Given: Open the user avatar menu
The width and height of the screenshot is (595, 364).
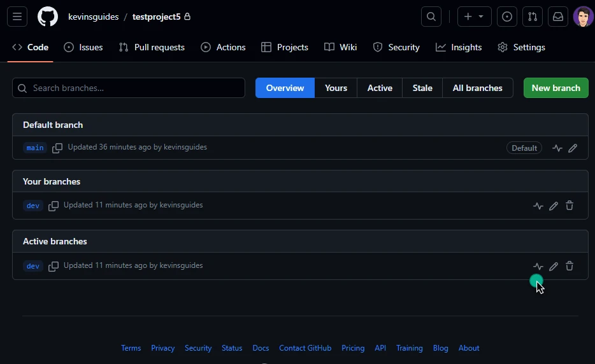Looking at the screenshot, I should [583, 17].
